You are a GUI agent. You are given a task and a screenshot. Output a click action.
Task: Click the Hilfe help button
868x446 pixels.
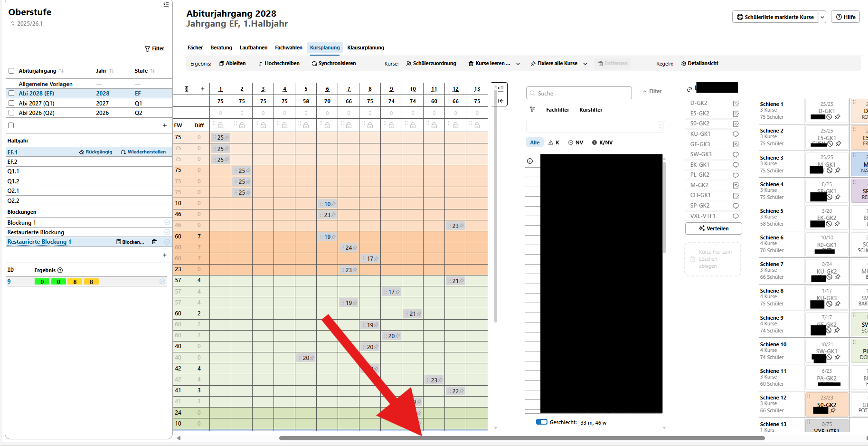845,17
